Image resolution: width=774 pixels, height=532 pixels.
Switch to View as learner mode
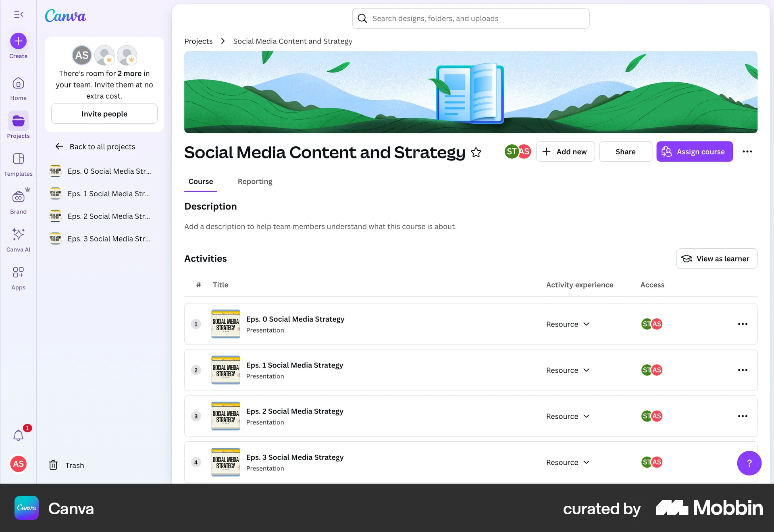tap(716, 258)
